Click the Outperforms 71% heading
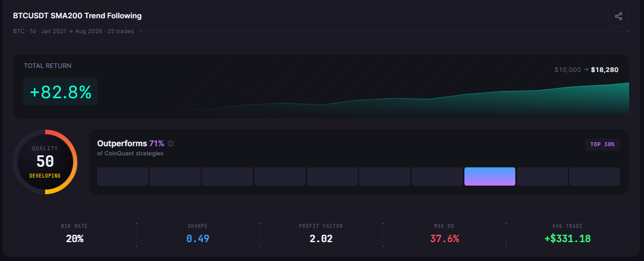 tap(130, 143)
